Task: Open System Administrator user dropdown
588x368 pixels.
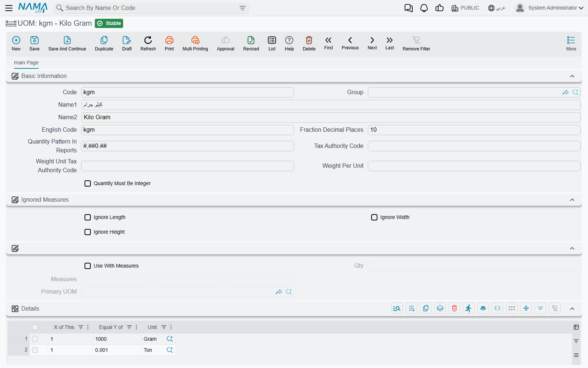Action: point(549,8)
